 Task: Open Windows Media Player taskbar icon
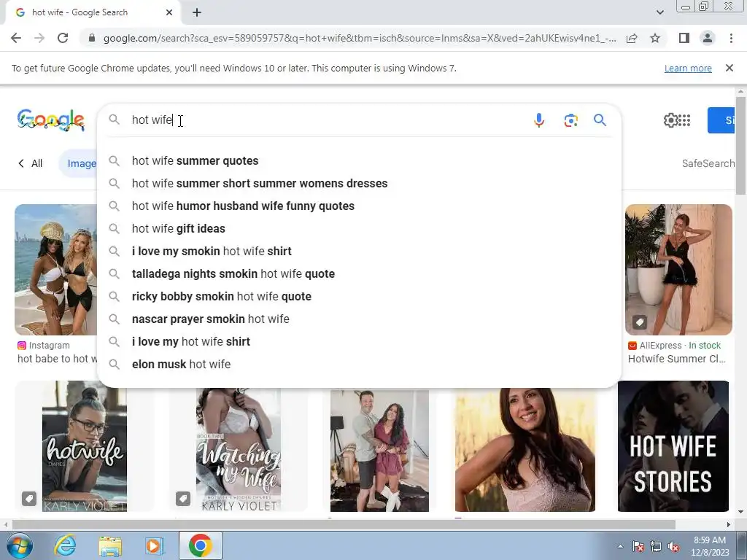point(154,545)
